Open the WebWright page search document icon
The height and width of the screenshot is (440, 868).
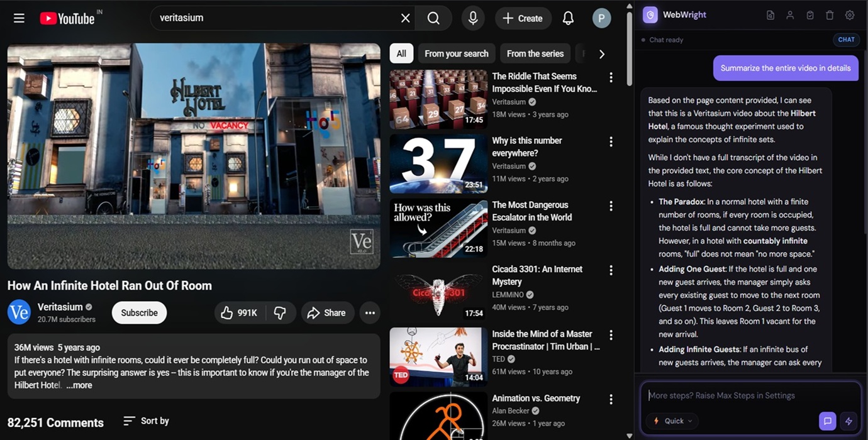[x=771, y=15]
